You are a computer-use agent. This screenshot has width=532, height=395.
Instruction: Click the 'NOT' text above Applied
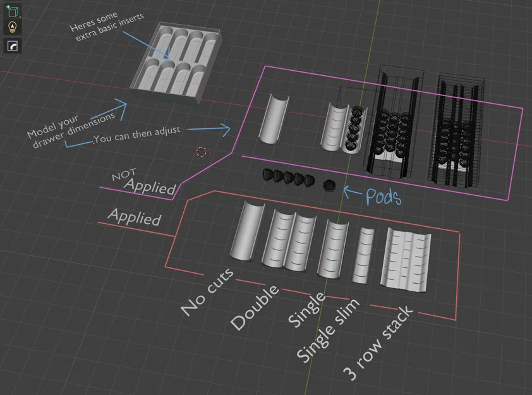tap(124, 174)
